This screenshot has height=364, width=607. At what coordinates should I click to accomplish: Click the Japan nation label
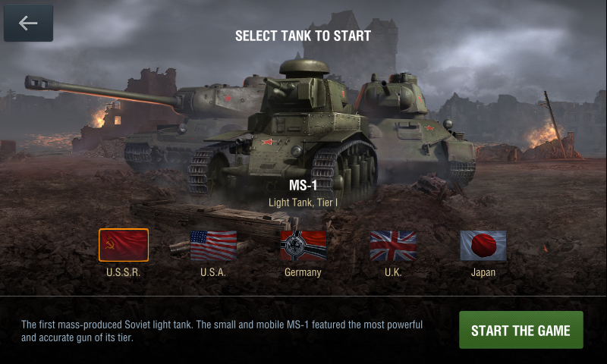483,272
